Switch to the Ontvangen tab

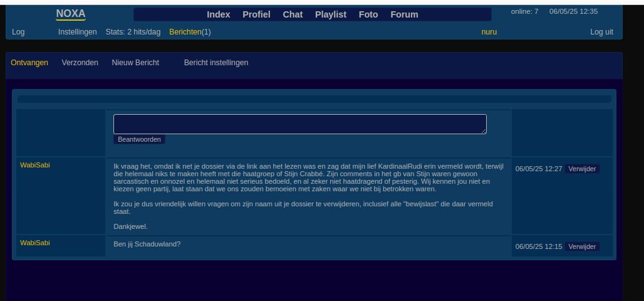click(29, 63)
